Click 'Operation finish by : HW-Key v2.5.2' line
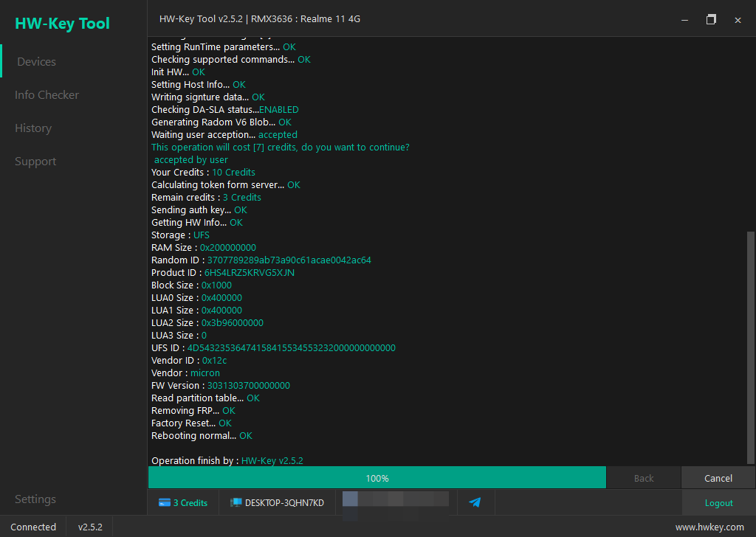This screenshot has width=756, height=537. (227, 460)
